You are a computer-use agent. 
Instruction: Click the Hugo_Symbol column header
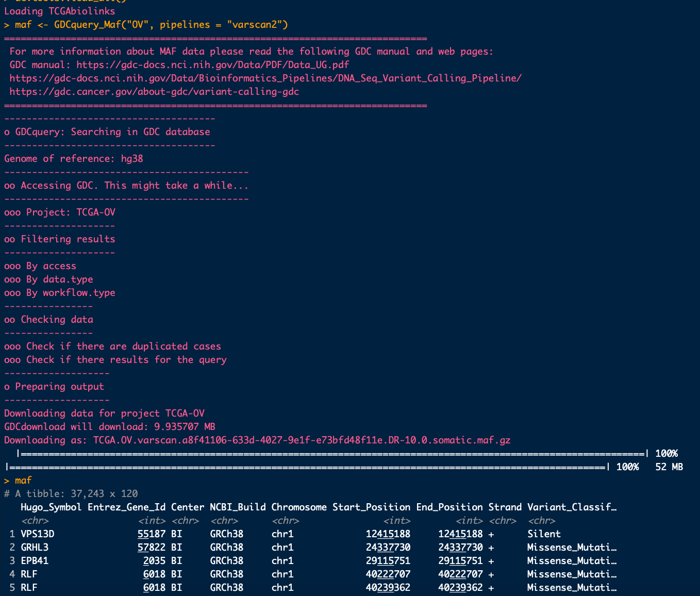50,507
